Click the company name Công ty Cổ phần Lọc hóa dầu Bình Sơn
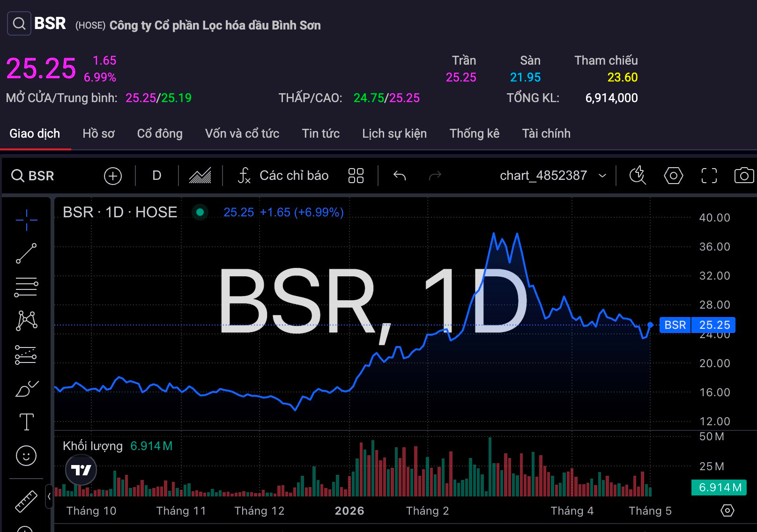 [215, 25]
